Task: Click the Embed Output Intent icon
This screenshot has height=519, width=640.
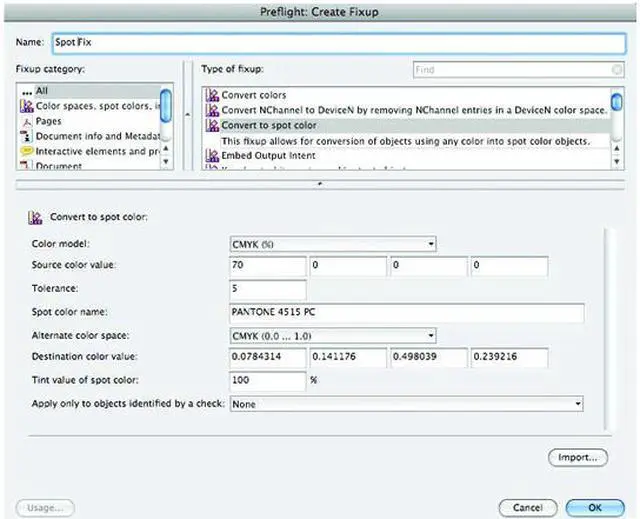Action: 212,155
